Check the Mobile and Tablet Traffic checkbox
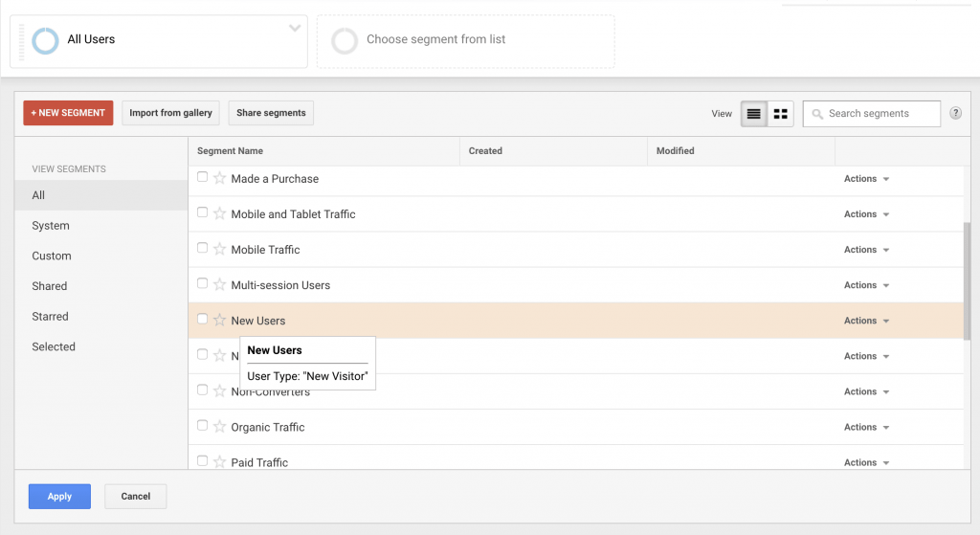This screenshot has width=980, height=535. pyautogui.click(x=203, y=212)
